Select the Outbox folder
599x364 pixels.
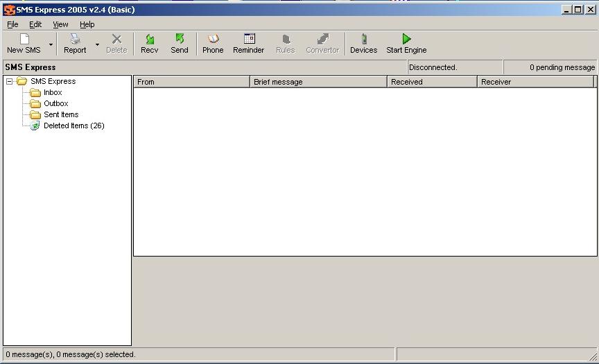tap(55, 103)
